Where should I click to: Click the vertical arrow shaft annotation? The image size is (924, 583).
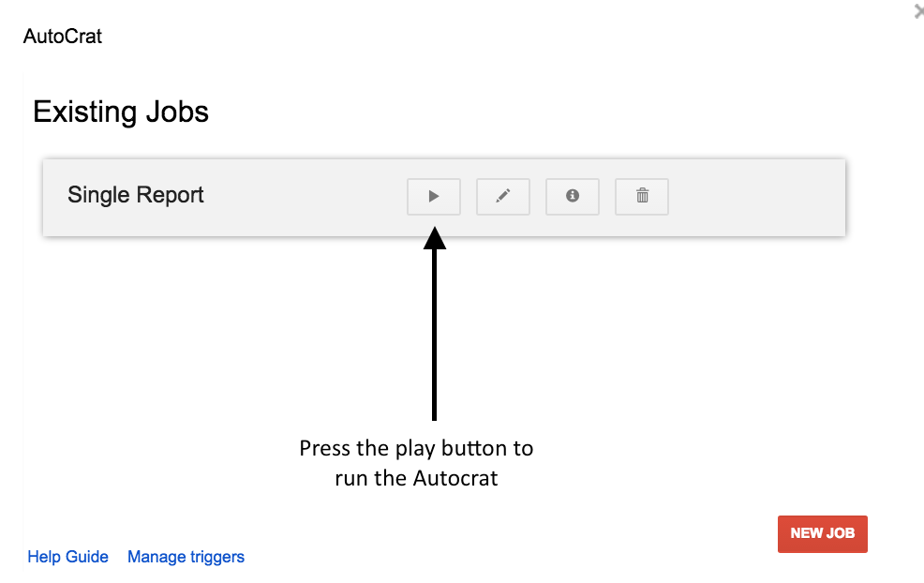coord(434,335)
